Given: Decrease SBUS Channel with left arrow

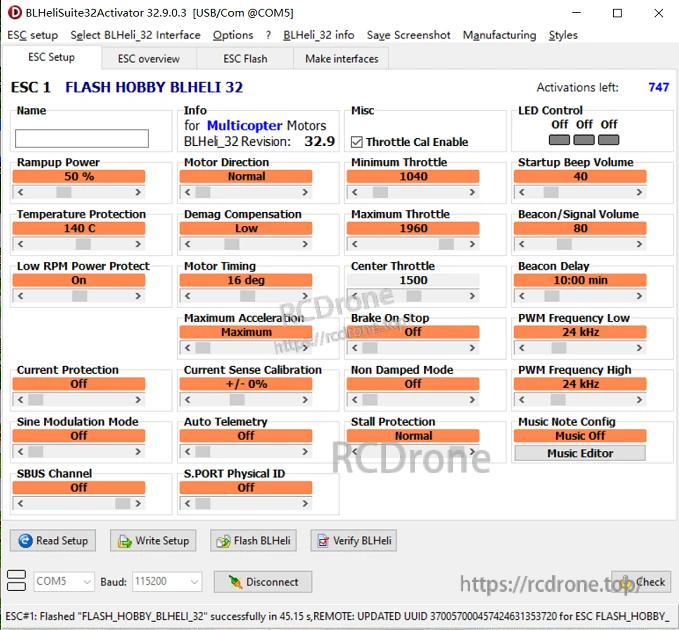Looking at the screenshot, I should coord(20,504).
